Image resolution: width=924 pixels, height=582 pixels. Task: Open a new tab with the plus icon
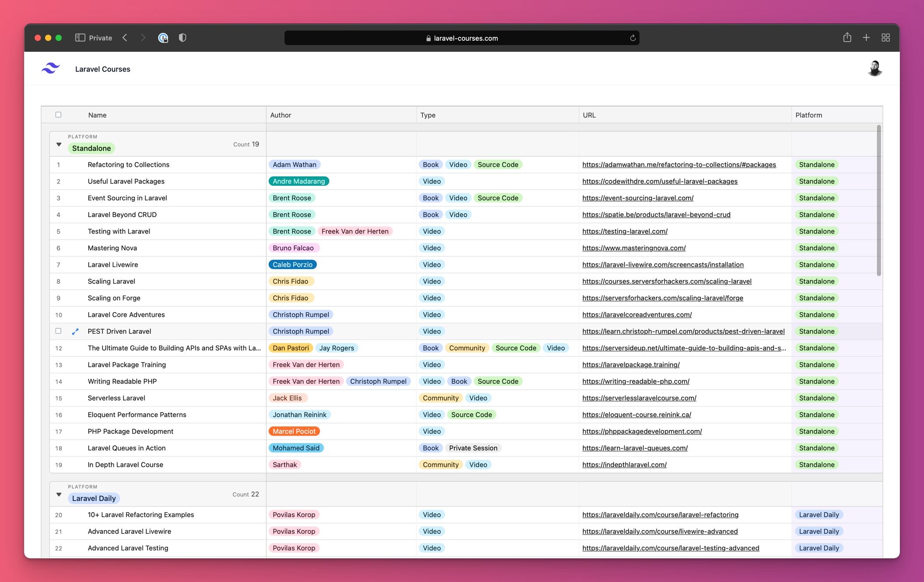[866, 38]
